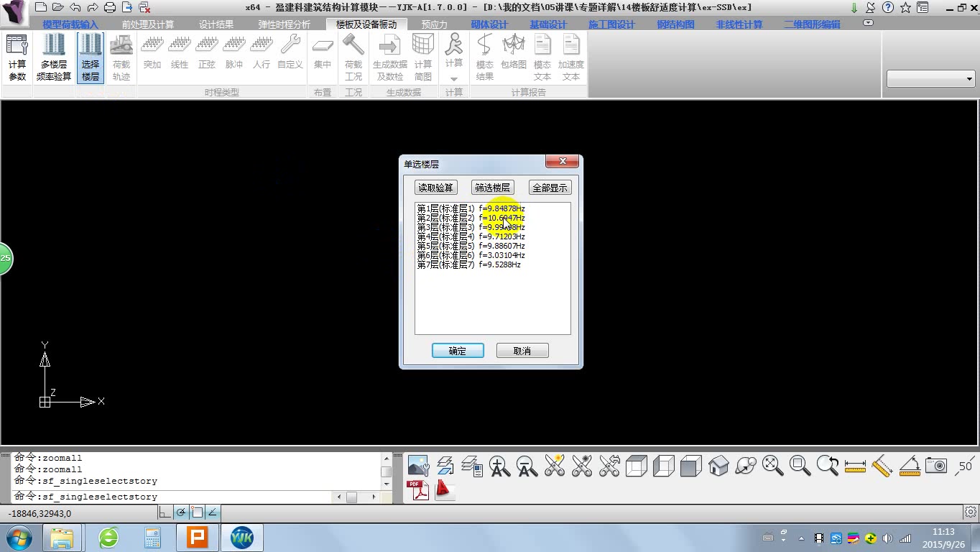
Task: Export drawing with the PDF icon
Action: tap(418, 490)
